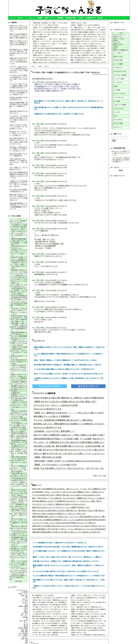Click the PREV pager link

[33, 66]
